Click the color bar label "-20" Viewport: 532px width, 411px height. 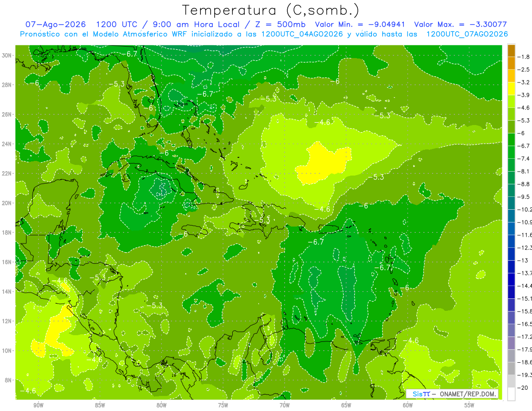tap(523, 388)
